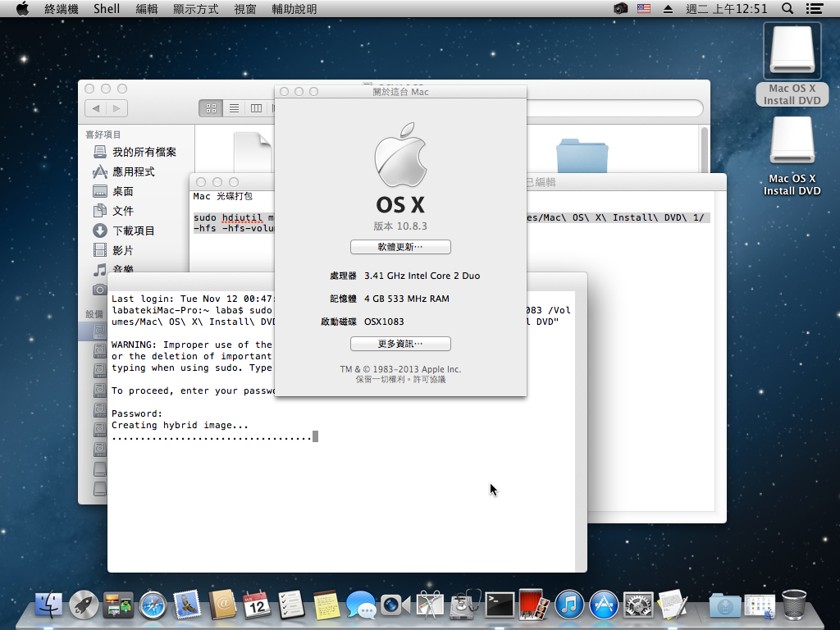840x630 pixels.
Task: Open FaceTime camera icon in Dock
Action: [x=395, y=605]
